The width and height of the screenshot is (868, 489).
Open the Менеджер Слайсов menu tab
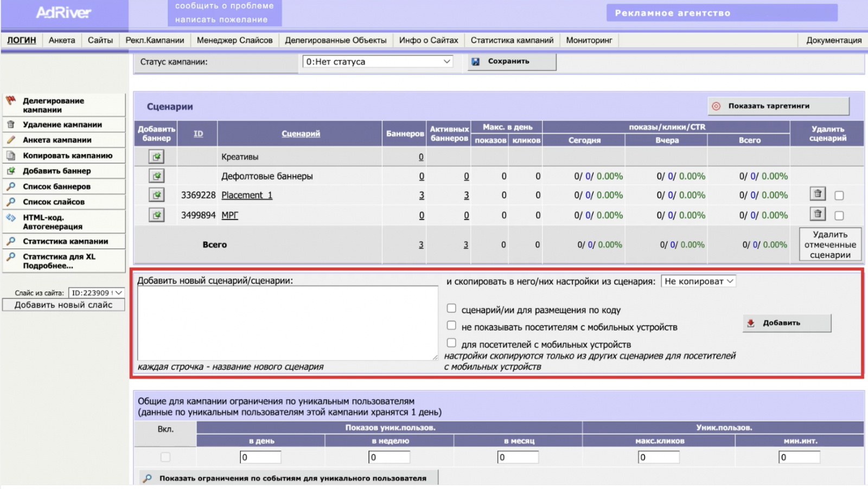click(234, 40)
